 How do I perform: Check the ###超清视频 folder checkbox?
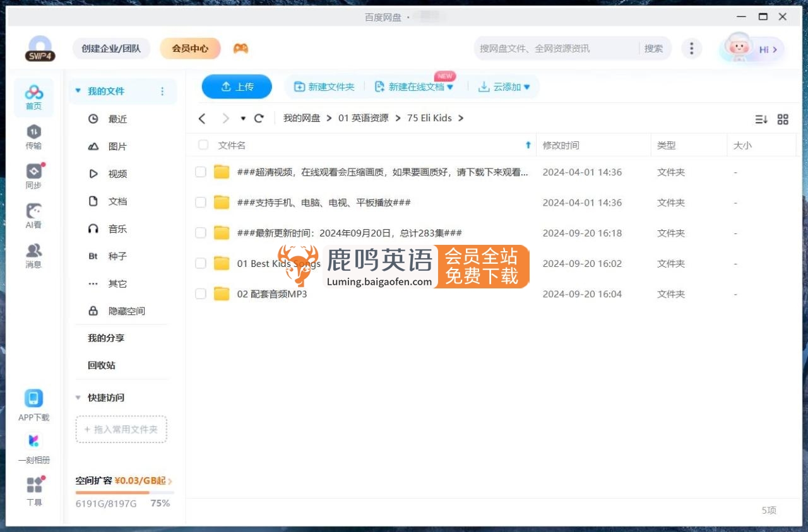click(x=201, y=172)
